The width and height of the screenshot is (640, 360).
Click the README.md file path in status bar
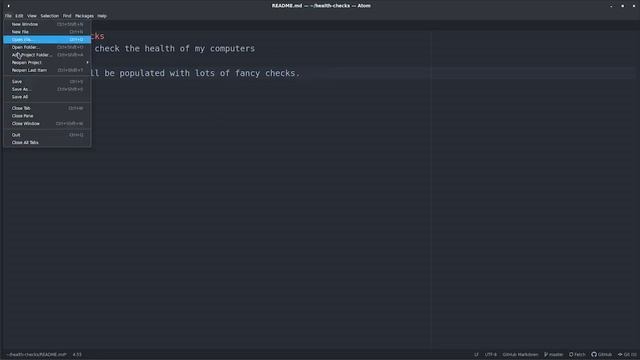coord(36,355)
